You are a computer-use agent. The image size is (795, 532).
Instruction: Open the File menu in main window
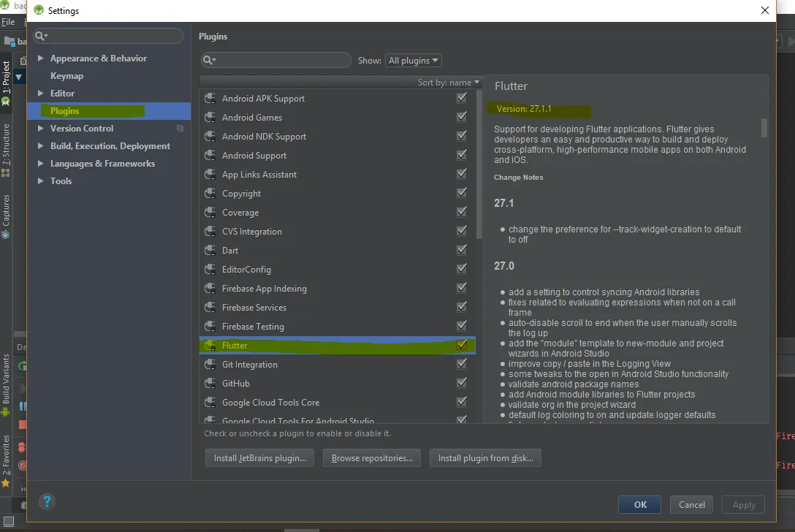tap(8, 22)
